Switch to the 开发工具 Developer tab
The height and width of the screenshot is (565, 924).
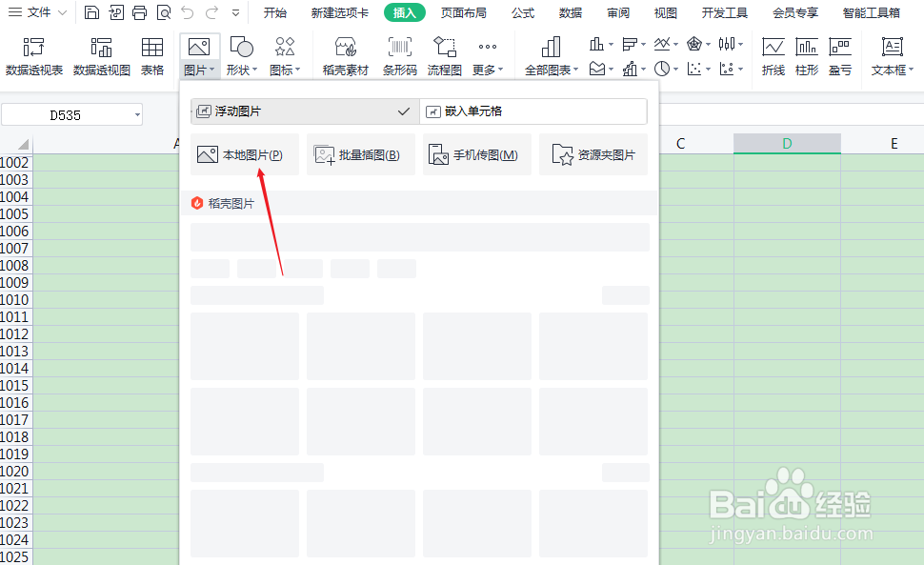coord(725,12)
